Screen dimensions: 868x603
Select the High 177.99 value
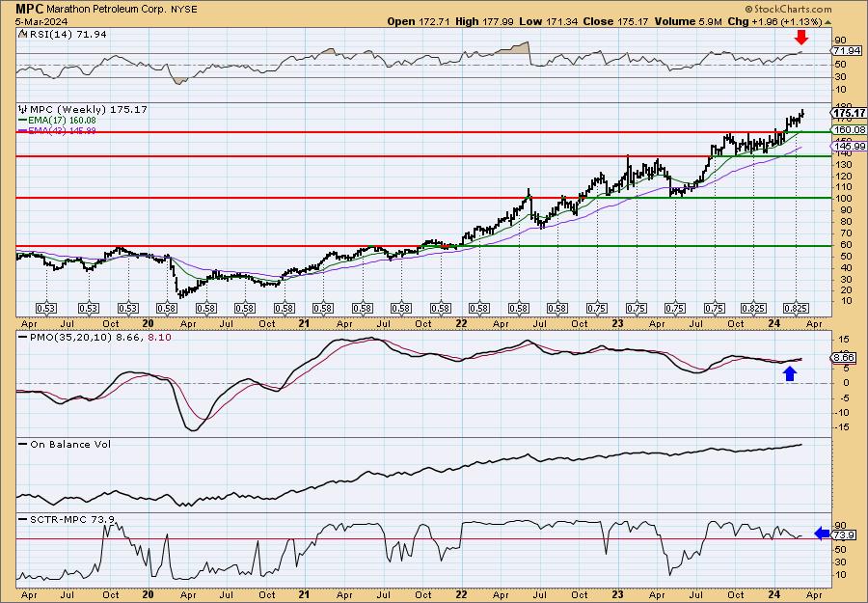tap(484, 21)
